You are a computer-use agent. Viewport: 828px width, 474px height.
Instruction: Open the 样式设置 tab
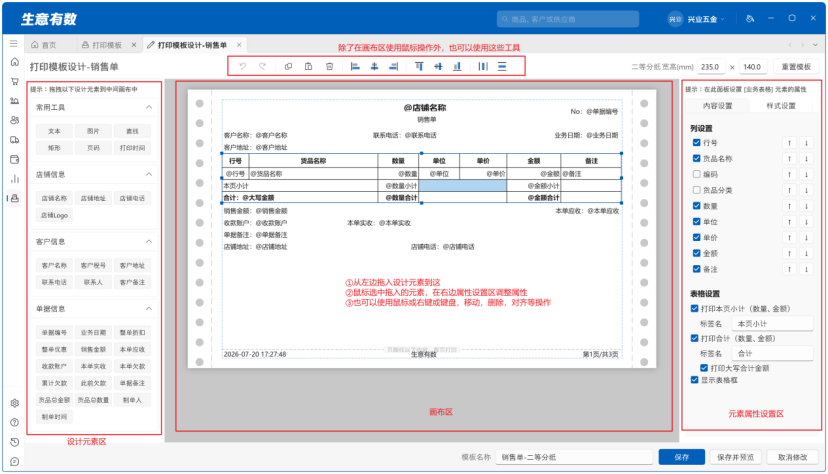tap(781, 106)
